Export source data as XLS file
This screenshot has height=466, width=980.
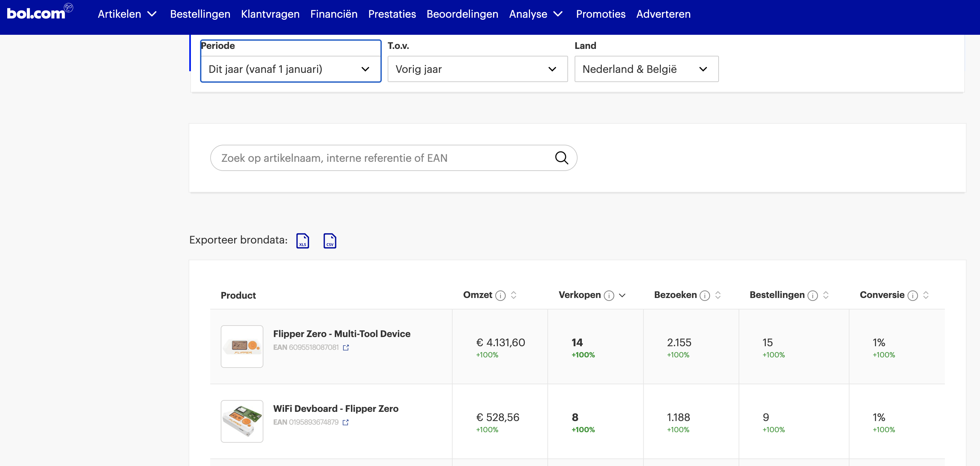303,241
